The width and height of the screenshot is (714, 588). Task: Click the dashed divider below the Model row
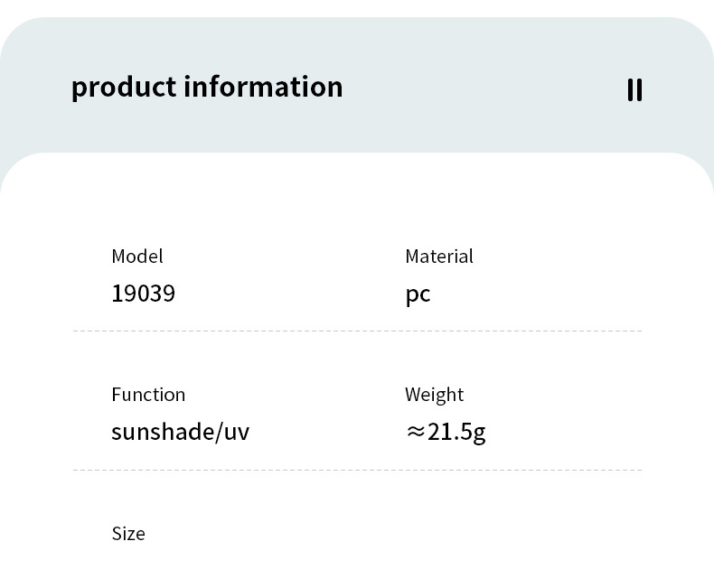click(x=357, y=331)
